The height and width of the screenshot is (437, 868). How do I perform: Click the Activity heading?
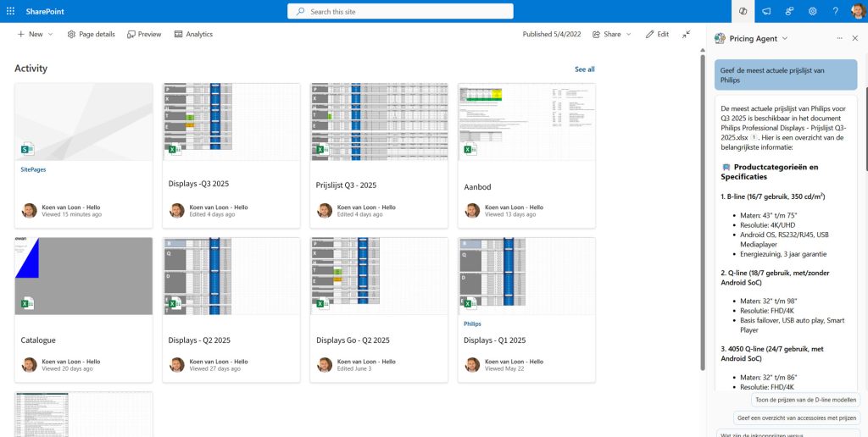point(31,69)
